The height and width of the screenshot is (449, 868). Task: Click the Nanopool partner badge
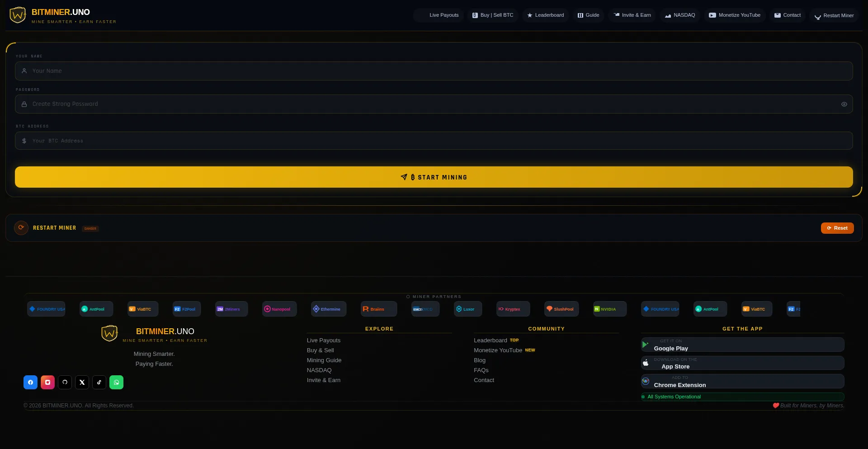click(279, 309)
